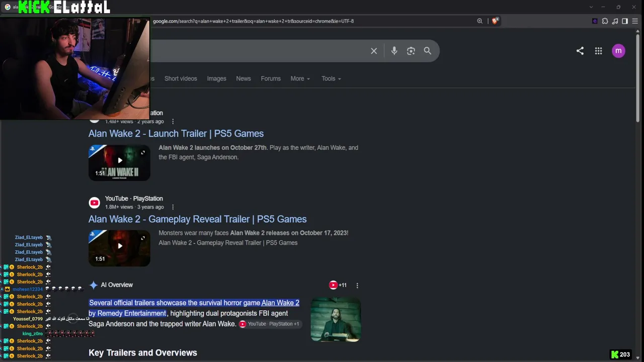Expand the Gameplay Reveal video preview

tap(143, 238)
